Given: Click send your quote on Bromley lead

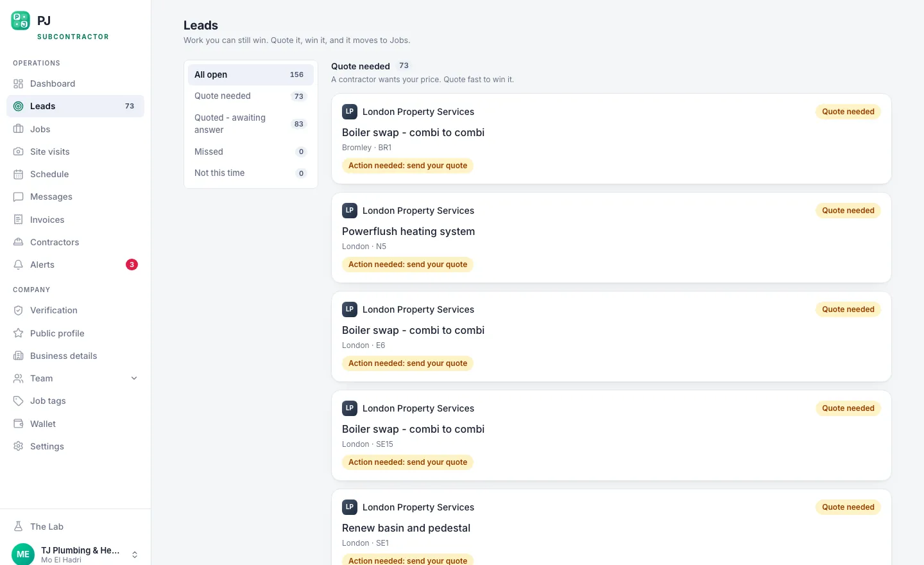Looking at the screenshot, I should [407, 166].
